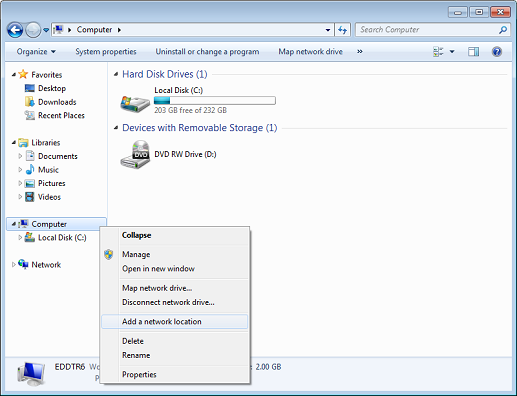
Task: Click the Change your view icon
Action: [x=438, y=52]
